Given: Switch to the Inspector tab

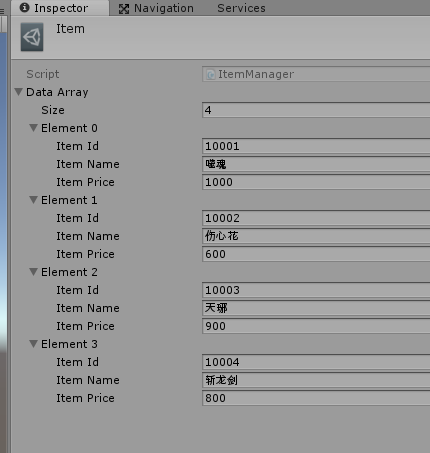Looking at the screenshot, I should [x=60, y=8].
